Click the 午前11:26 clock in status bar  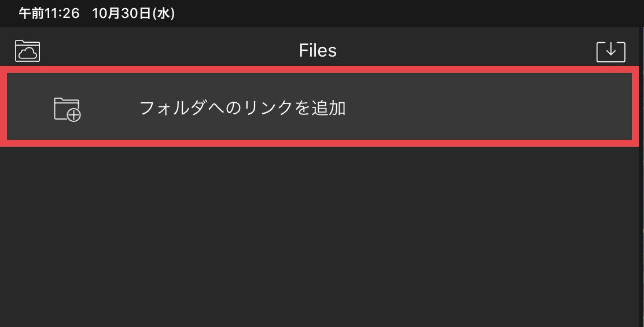pos(49,13)
